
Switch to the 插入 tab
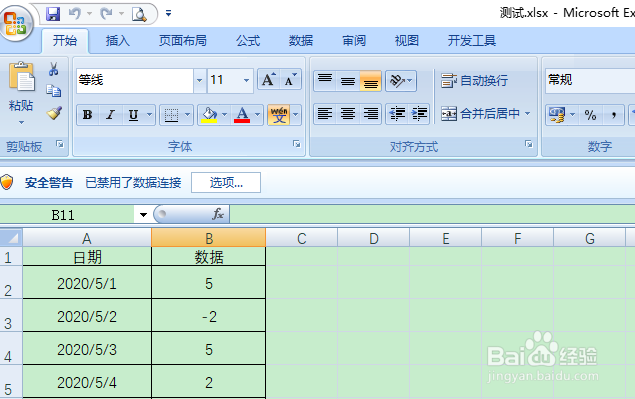(x=118, y=41)
